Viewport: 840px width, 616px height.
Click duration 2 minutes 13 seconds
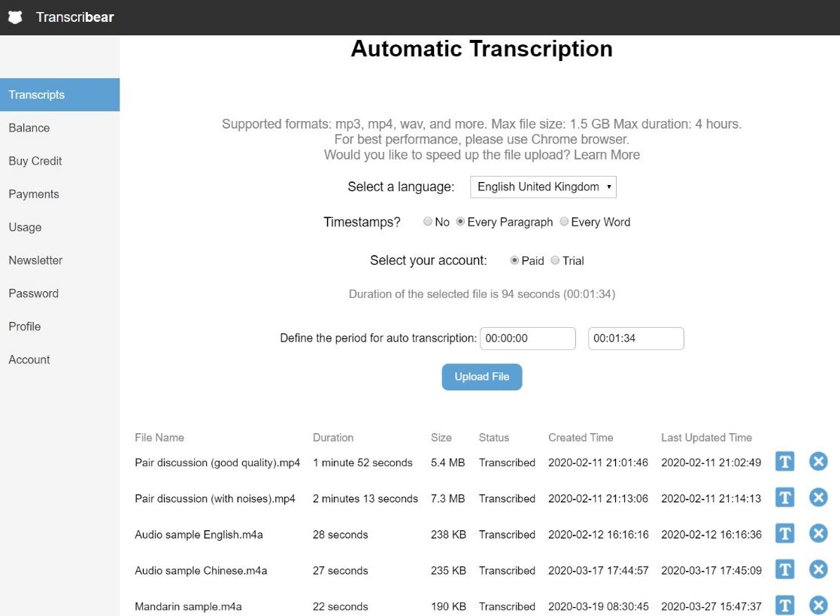click(x=365, y=499)
